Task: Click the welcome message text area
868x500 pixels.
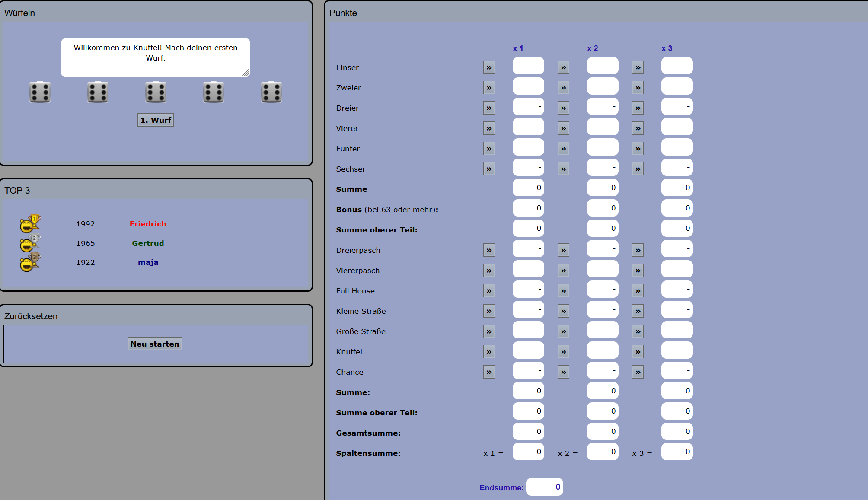Action: [x=155, y=57]
